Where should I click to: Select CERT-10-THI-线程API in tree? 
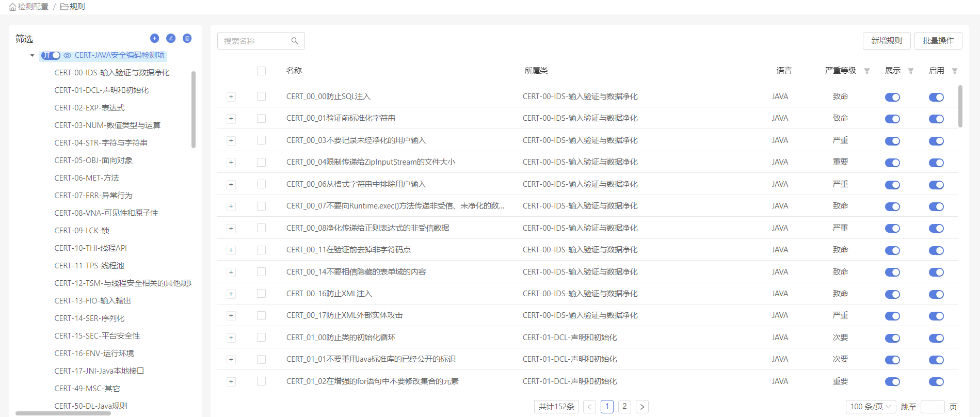coord(91,248)
